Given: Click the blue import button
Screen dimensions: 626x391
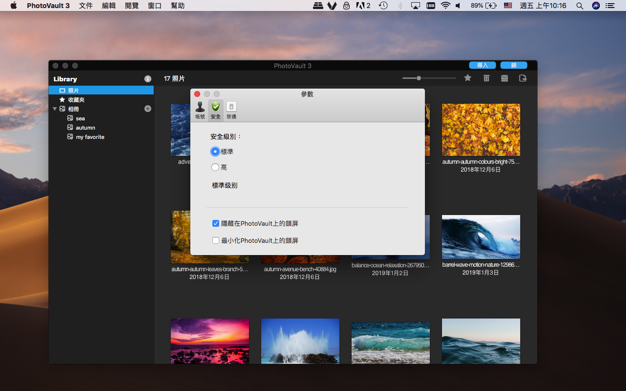Looking at the screenshot, I should 482,65.
